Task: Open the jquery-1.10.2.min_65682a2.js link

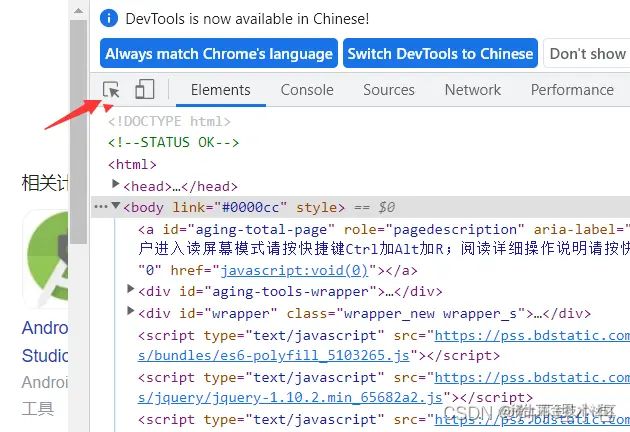Action: (290, 397)
